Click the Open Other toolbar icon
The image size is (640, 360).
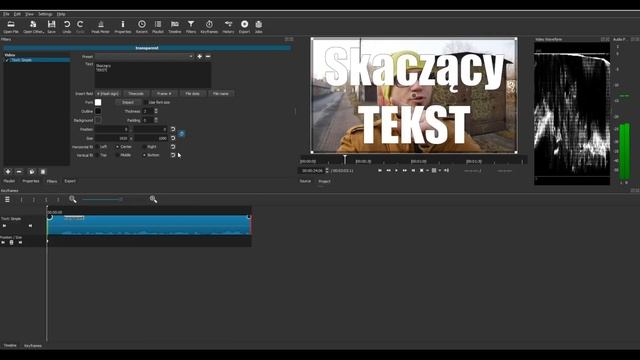tap(33, 27)
